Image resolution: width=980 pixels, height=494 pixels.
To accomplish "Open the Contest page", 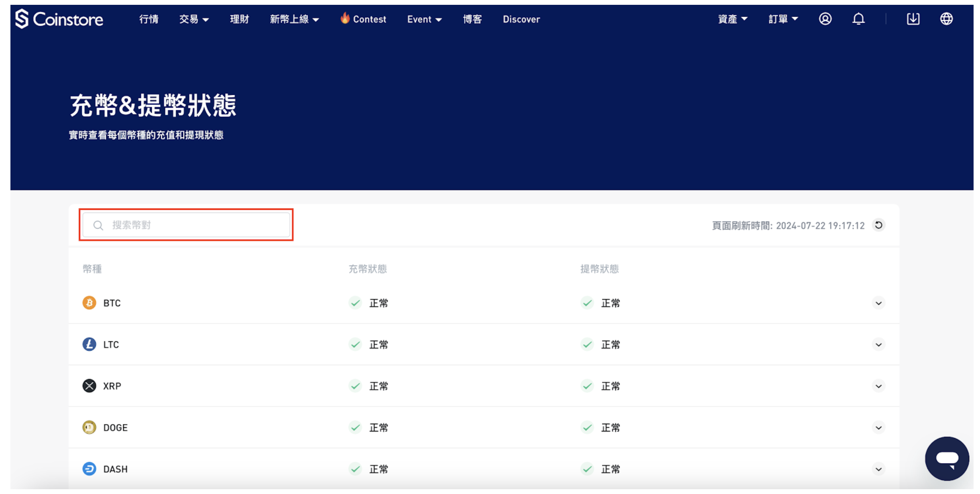I will 369,19.
